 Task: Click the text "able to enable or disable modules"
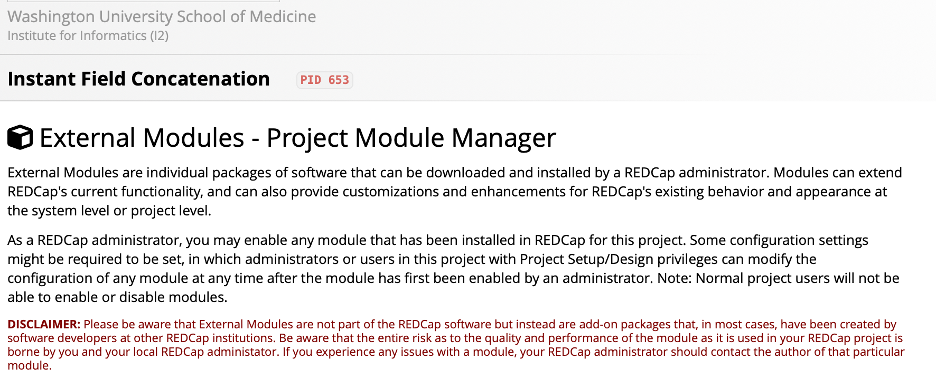coord(118,297)
